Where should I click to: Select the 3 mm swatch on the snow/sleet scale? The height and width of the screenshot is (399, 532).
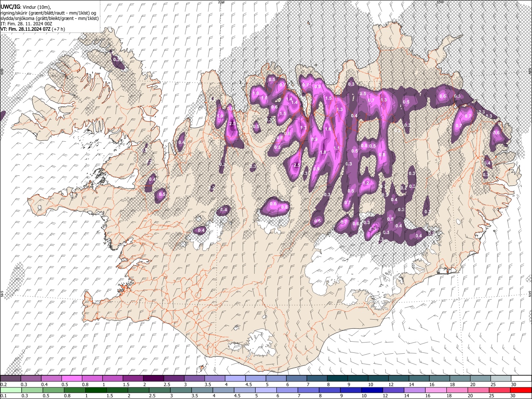[x=194, y=379]
